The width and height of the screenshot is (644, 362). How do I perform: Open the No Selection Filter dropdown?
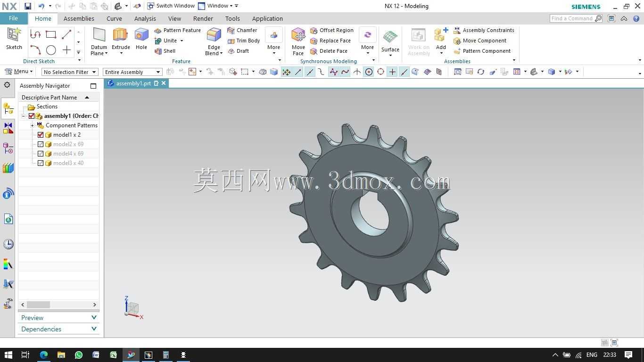(70, 72)
